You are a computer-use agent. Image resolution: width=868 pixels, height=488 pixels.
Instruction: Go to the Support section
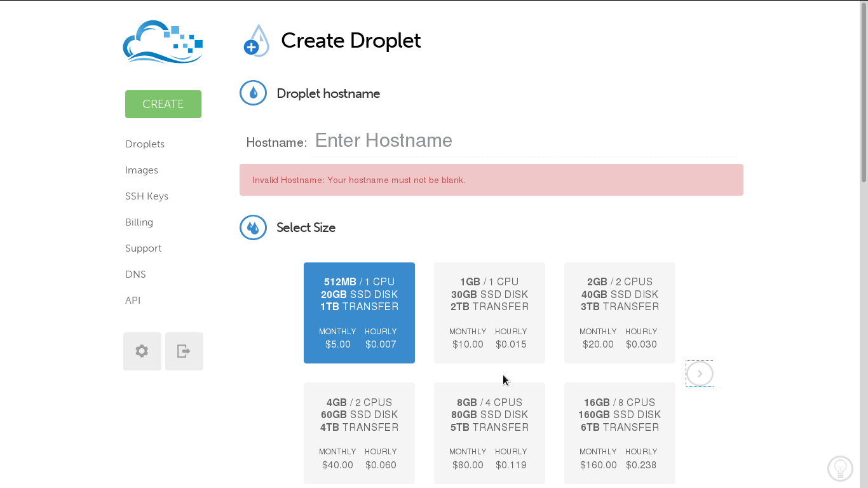tap(143, 248)
